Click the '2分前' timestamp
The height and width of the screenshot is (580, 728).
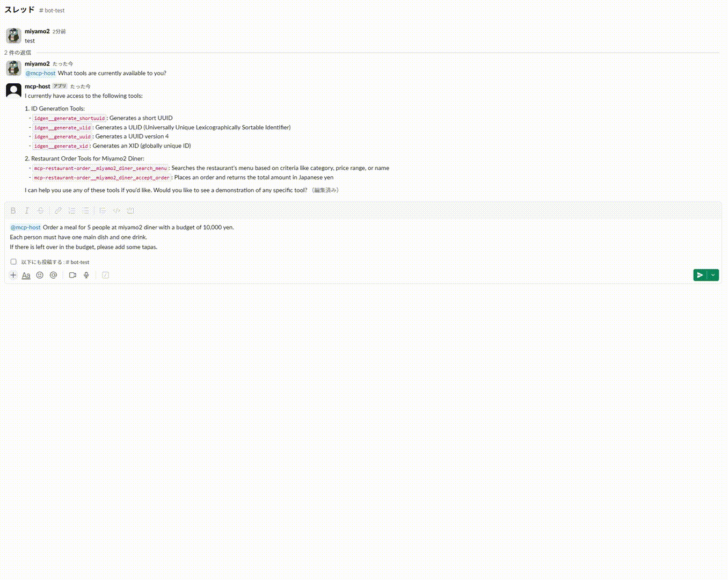pos(59,32)
